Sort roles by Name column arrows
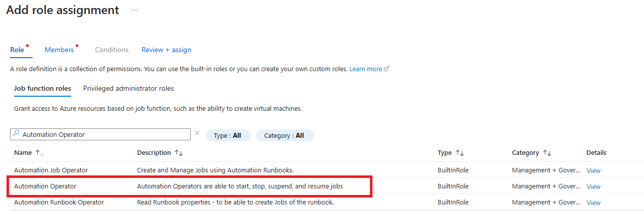Image resolution: width=644 pixels, height=214 pixels. tap(40, 153)
